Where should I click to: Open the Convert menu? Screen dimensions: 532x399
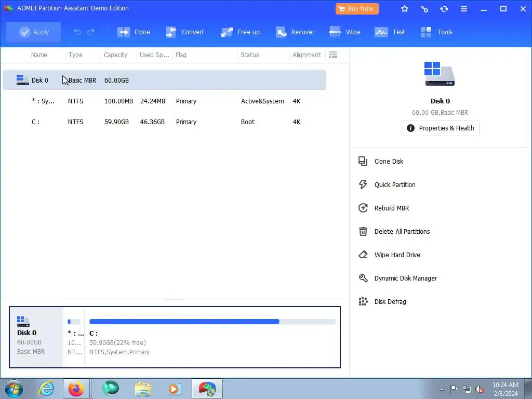[x=185, y=32]
